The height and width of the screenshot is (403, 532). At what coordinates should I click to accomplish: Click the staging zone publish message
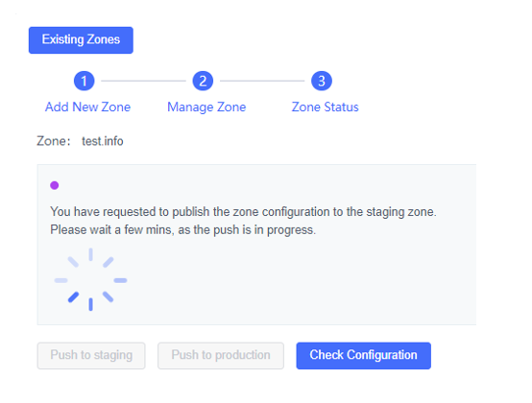tap(243, 212)
